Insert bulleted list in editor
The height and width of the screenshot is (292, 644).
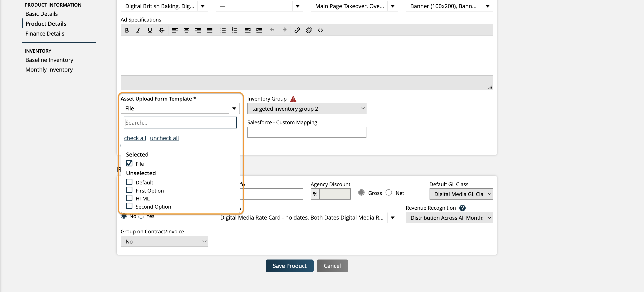[223, 30]
